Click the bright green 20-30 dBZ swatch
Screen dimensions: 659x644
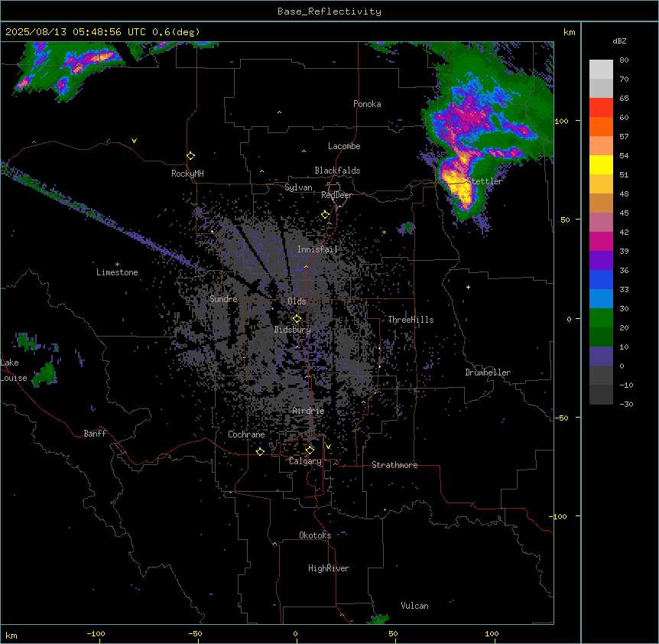pyautogui.click(x=601, y=318)
